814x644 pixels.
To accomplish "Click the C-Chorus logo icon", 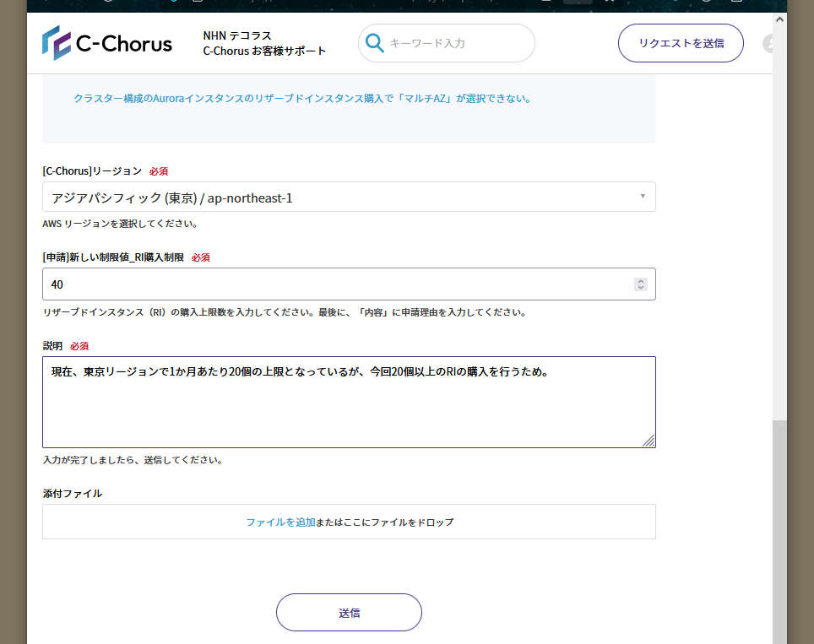I will tap(57, 43).
